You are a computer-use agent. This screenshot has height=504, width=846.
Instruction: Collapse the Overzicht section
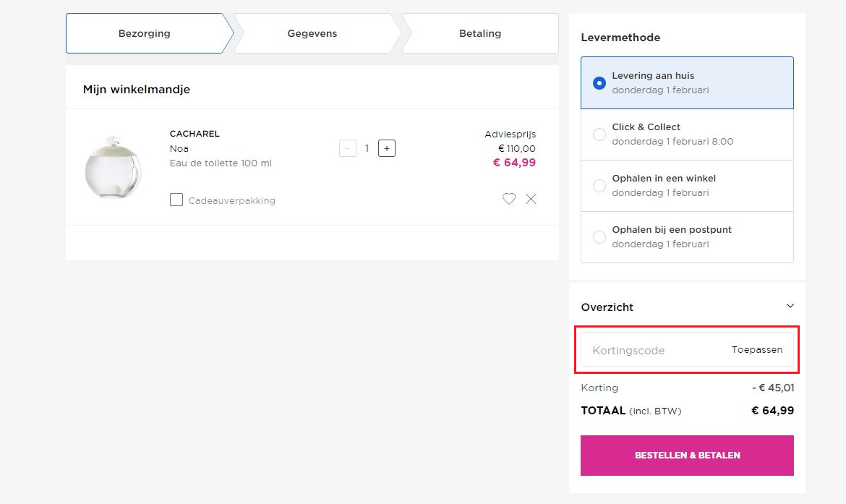click(790, 306)
